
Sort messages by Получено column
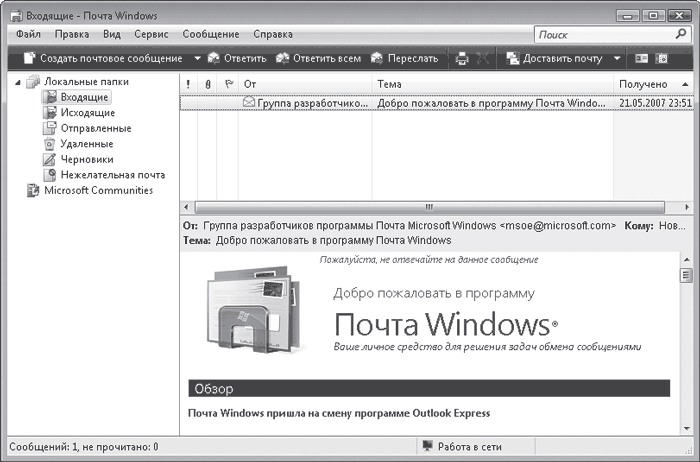coord(654,84)
